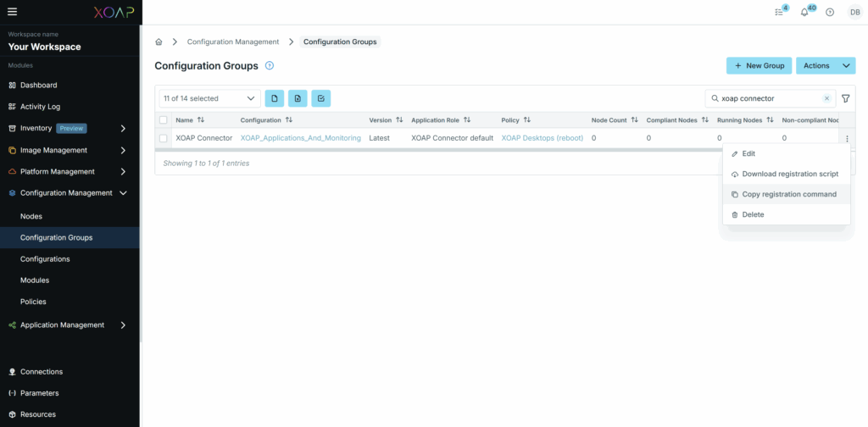This screenshot has height=427, width=868.
Task: Click the XOAP Connector default role cell
Action: 453,138
